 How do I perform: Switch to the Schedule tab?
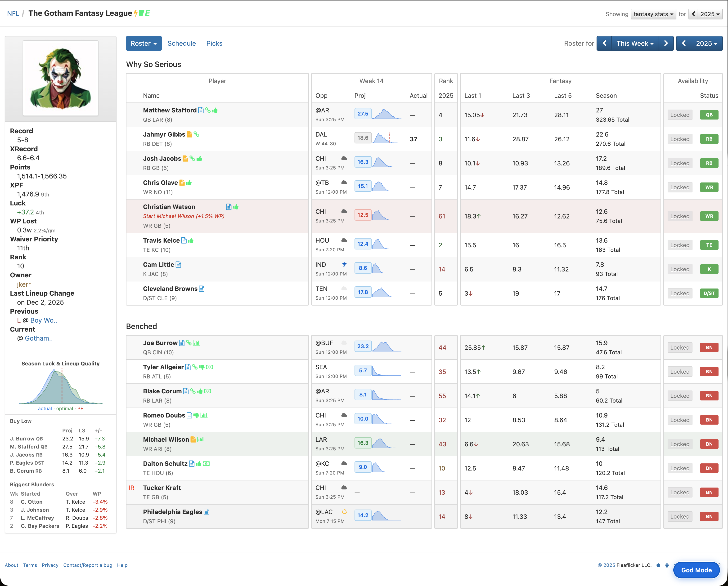181,44
